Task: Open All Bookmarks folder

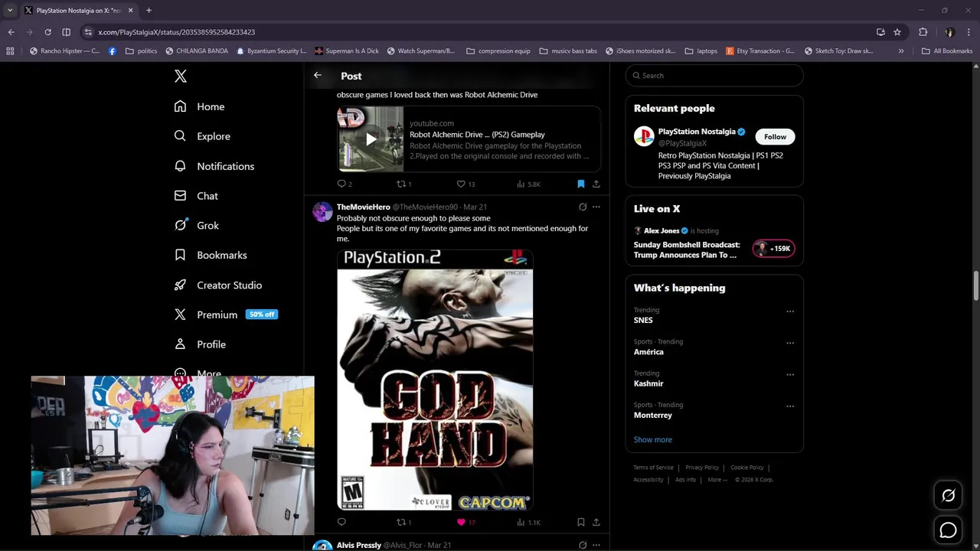Action: click(947, 51)
